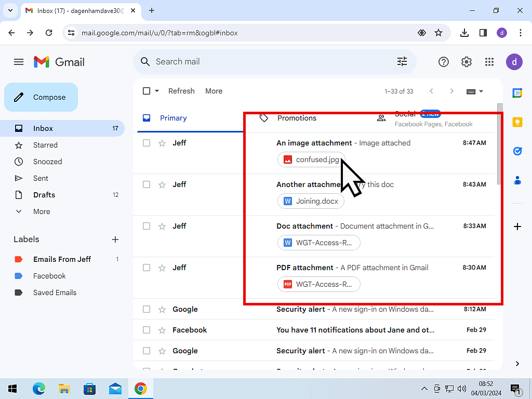Open the Joining.docx attachment chip
This screenshot has width=532, height=399.
pos(311,201)
